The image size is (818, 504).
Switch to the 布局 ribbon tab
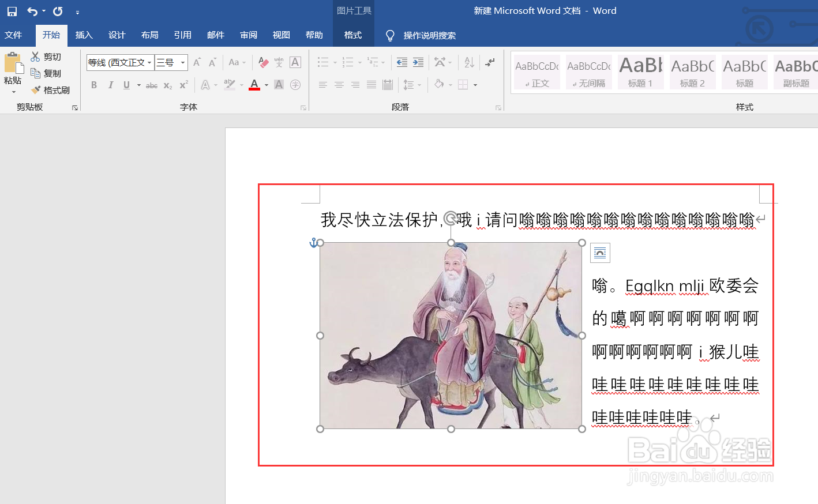click(149, 35)
